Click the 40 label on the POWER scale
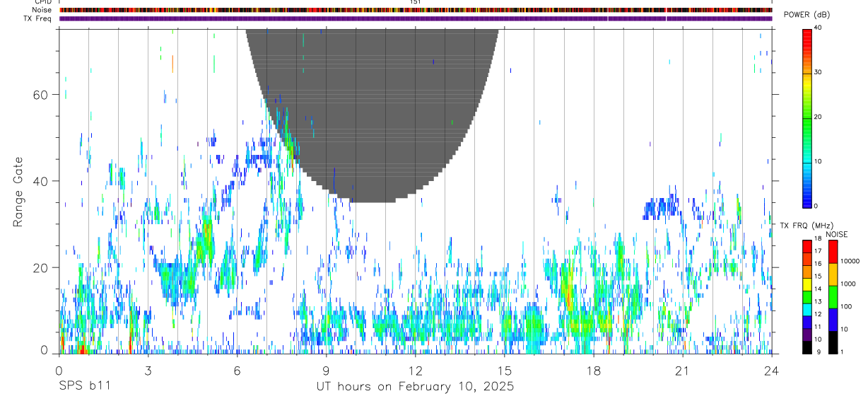The width and height of the screenshot is (868, 401). [x=819, y=28]
